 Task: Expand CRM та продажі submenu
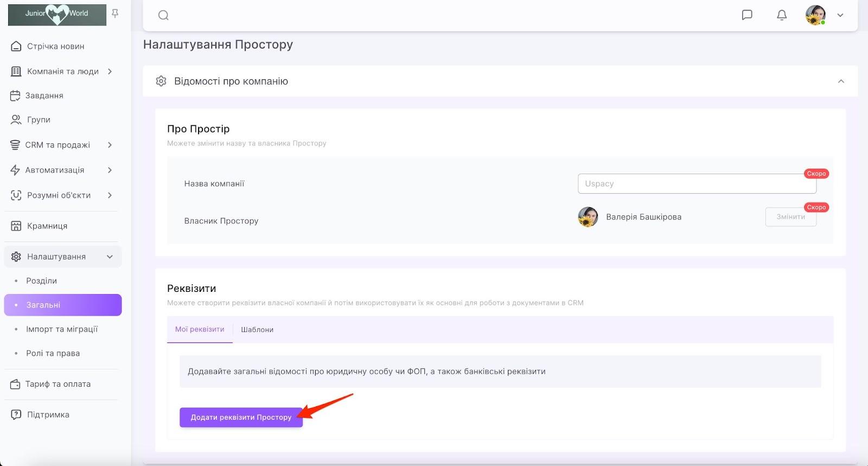pos(110,145)
